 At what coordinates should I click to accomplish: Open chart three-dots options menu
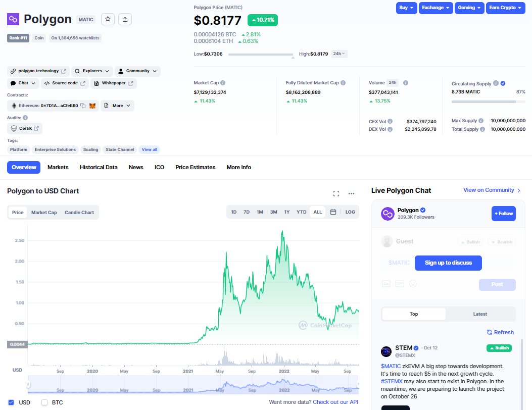351,194
